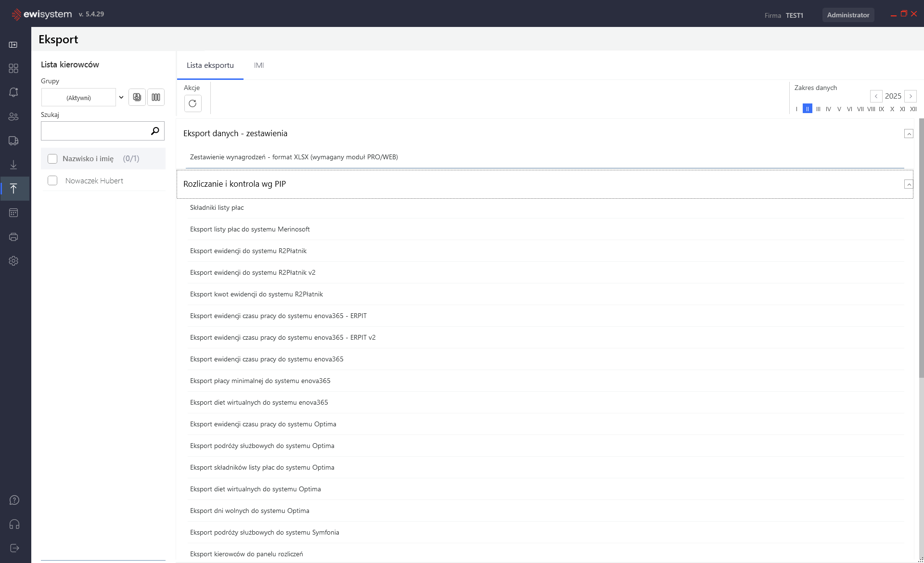Open Eksport płacy minimalnej do systemu enova365
924x563 pixels.
[x=546, y=381]
